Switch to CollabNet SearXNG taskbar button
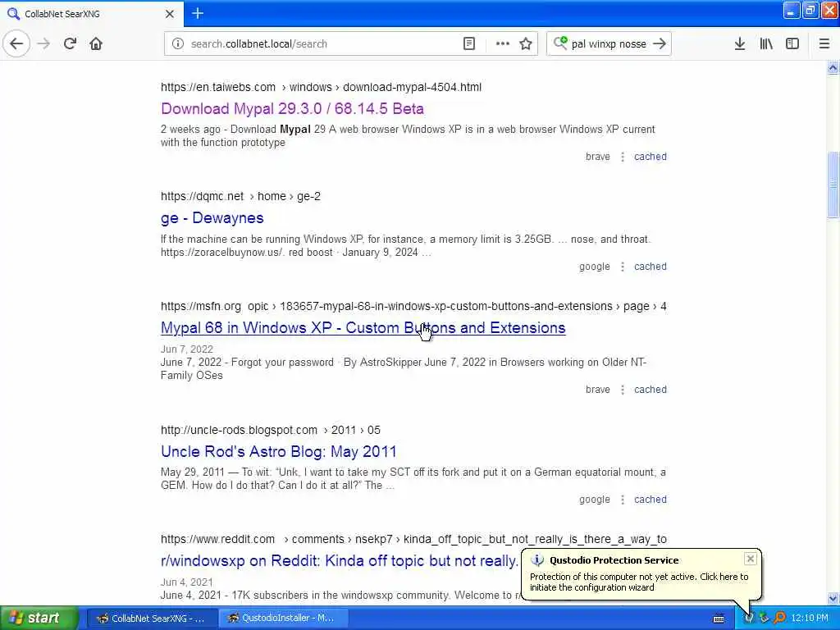 coord(152,619)
